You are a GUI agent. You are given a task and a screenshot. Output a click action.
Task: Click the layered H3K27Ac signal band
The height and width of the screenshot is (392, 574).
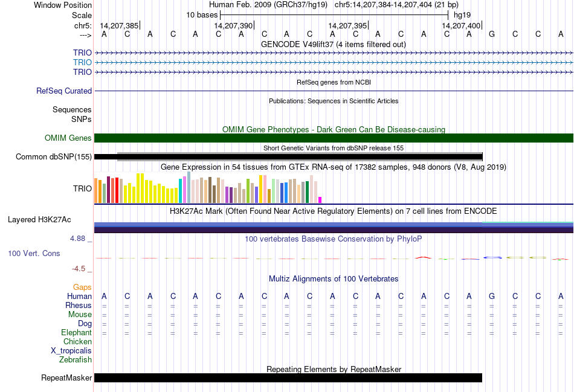tap(334, 227)
